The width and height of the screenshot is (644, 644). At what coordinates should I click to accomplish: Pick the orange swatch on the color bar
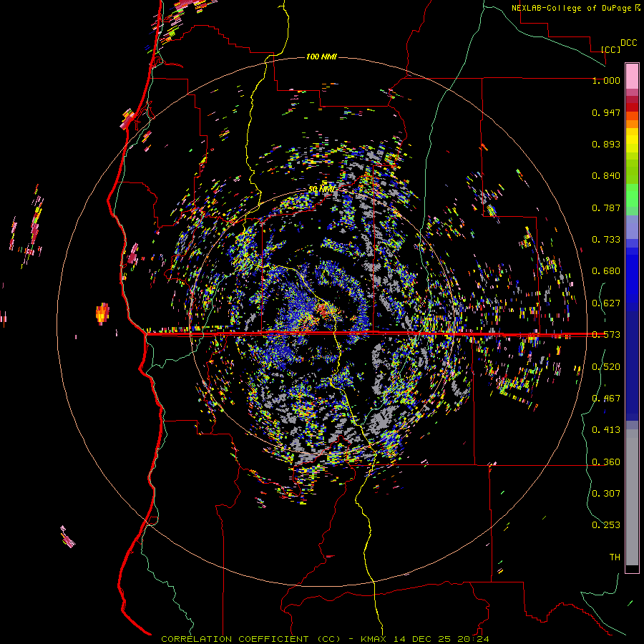[632, 124]
